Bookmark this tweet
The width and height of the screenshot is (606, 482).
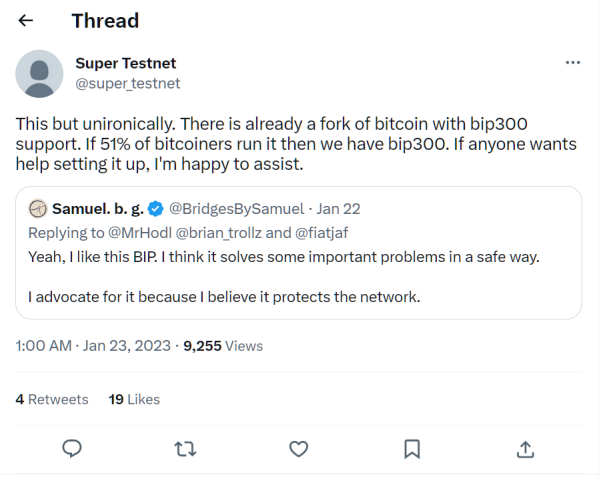[411, 448]
